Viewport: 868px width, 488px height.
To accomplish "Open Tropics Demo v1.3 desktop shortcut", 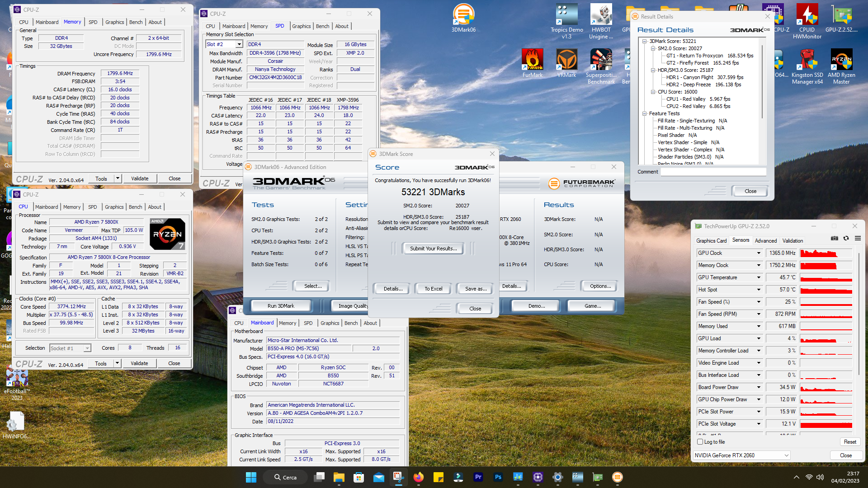I will 566,21.
